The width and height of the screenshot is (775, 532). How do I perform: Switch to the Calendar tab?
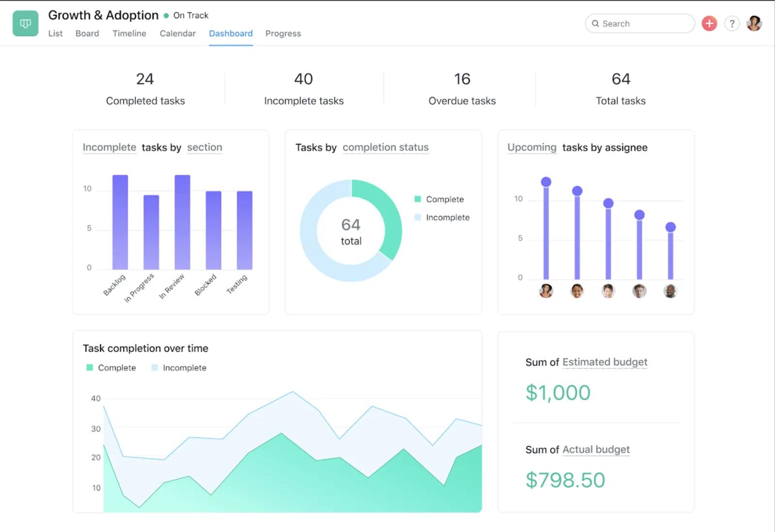click(177, 33)
